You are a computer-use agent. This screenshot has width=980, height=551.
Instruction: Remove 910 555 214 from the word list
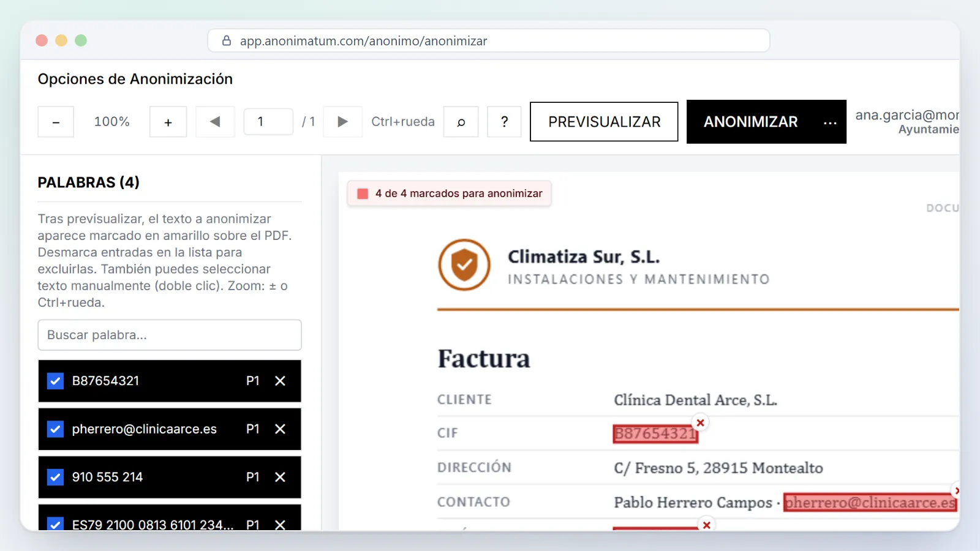[x=281, y=477]
